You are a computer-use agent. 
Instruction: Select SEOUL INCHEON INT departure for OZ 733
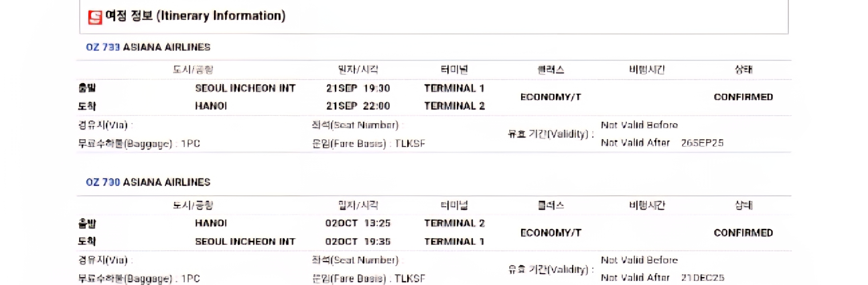(x=245, y=88)
